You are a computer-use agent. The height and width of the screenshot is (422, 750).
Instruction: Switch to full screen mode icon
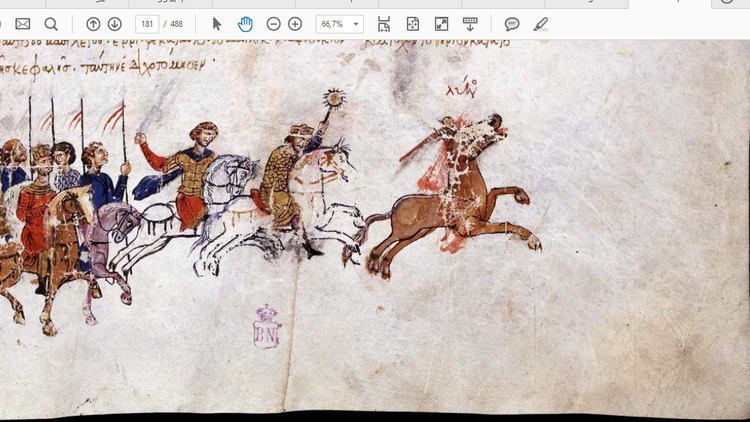(441, 24)
